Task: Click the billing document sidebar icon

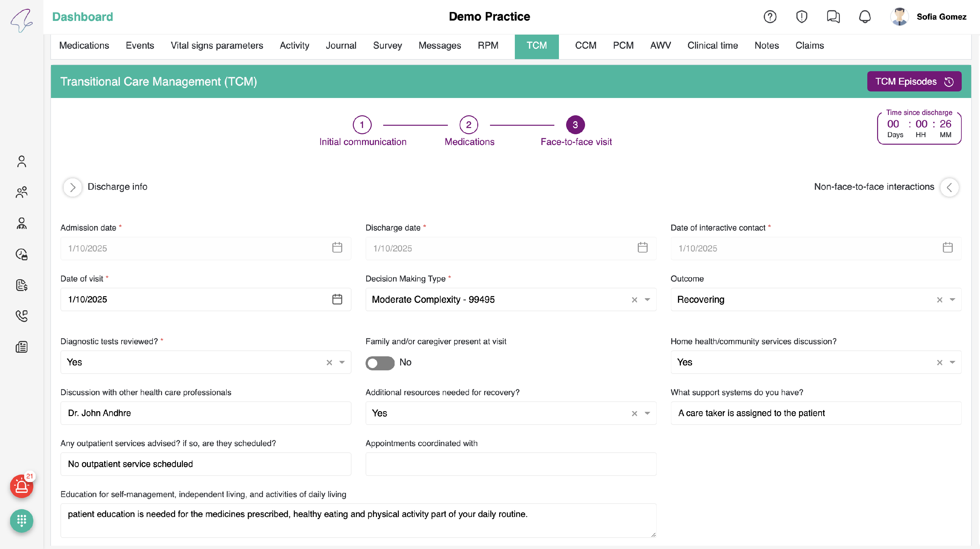Action: pyautogui.click(x=22, y=285)
